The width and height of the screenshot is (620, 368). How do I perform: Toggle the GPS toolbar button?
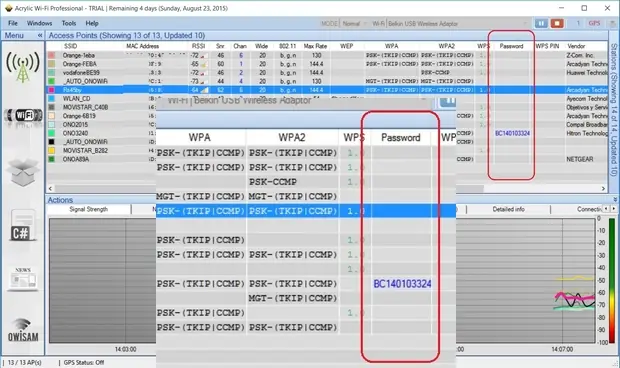click(594, 23)
